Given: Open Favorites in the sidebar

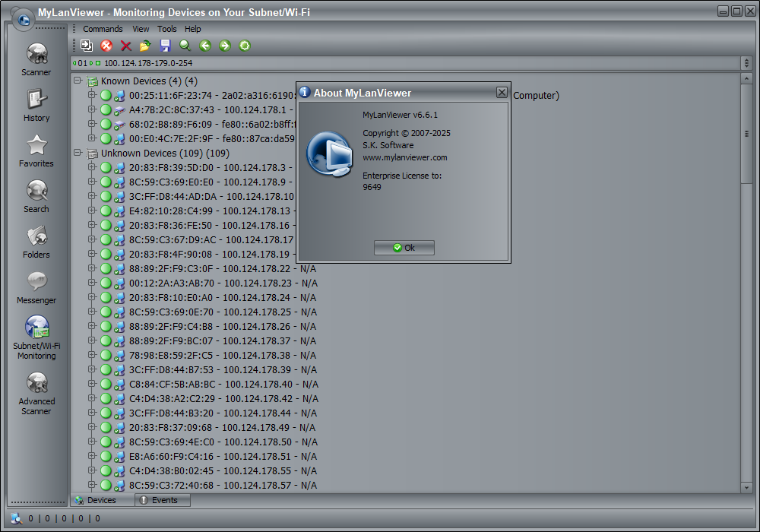Looking at the screenshot, I should tap(36, 150).
